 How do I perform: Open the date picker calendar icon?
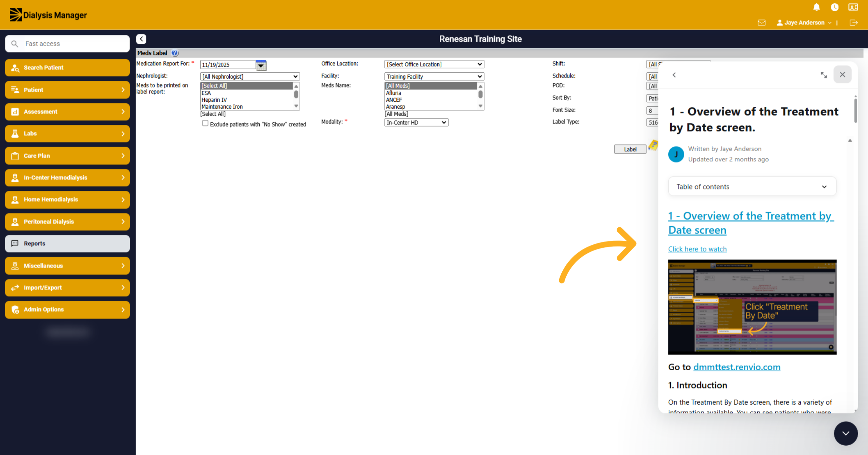[261, 65]
